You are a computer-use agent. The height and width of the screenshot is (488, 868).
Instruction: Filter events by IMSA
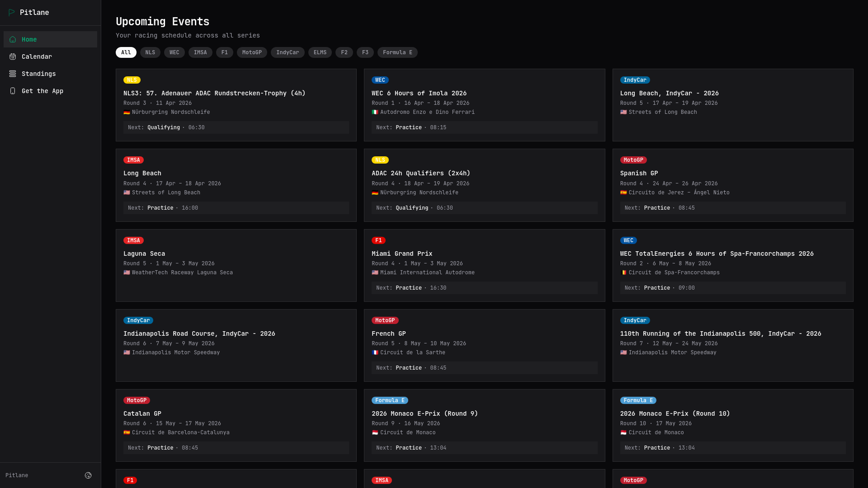click(200, 52)
